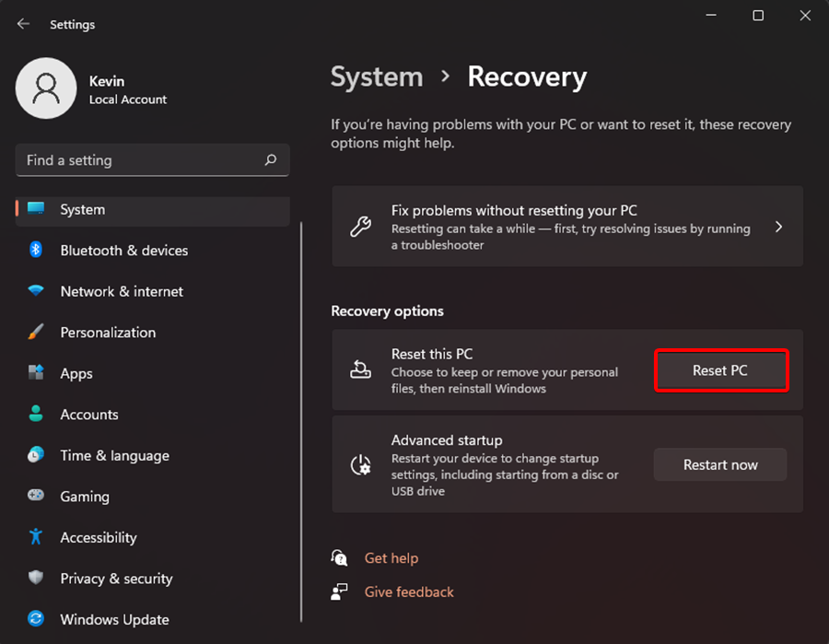
Task: Open the Give feedback link
Action: click(x=409, y=591)
